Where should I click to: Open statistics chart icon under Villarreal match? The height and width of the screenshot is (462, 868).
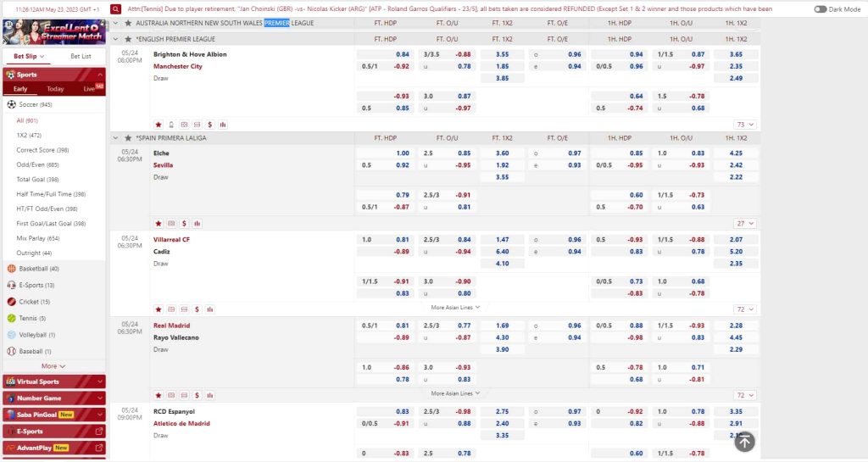click(x=210, y=309)
